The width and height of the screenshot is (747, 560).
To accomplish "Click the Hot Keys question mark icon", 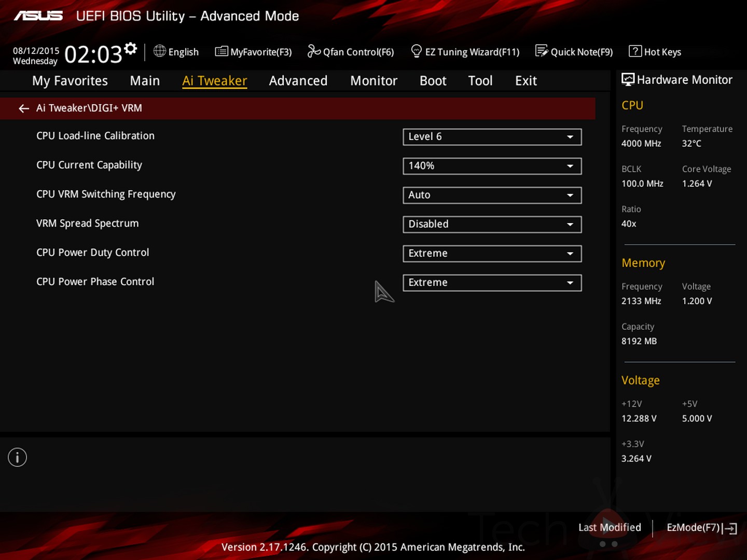I will 635,51.
